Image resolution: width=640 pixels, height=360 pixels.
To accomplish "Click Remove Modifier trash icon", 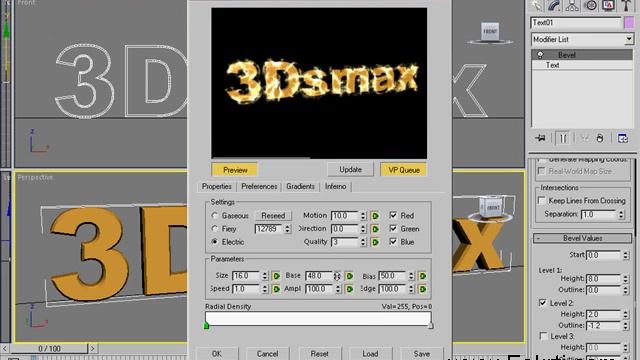I will point(600,138).
